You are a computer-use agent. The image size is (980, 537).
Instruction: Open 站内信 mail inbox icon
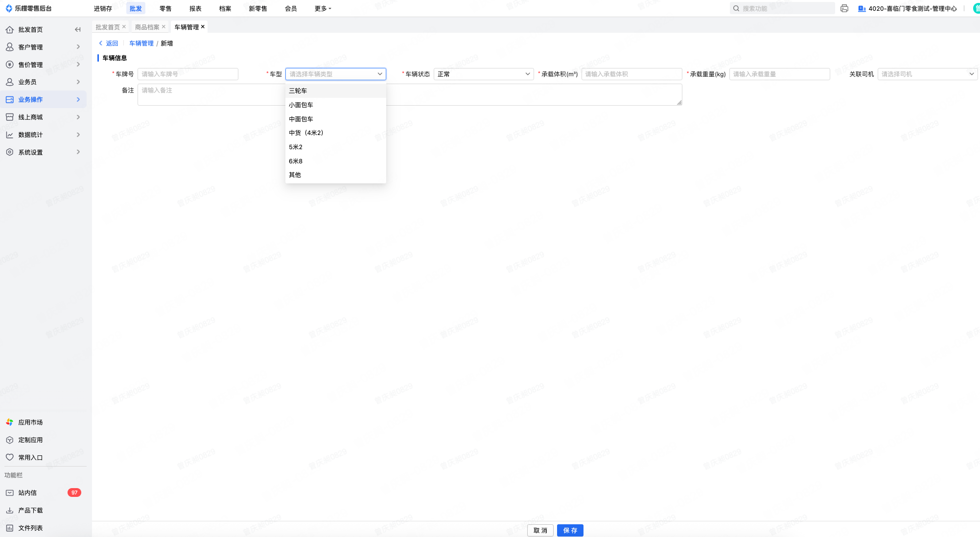click(x=9, y=492)
